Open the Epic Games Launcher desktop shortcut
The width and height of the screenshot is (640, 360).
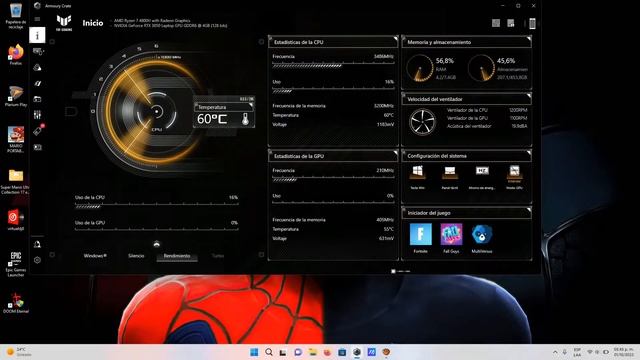click(x=16, y=264)
